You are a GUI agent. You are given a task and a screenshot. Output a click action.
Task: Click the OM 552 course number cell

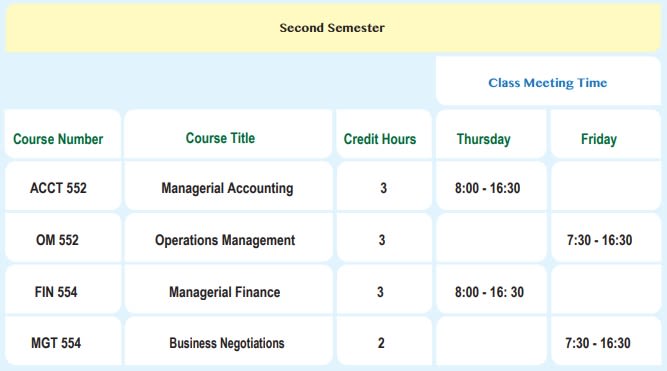(x=63, y=238)
